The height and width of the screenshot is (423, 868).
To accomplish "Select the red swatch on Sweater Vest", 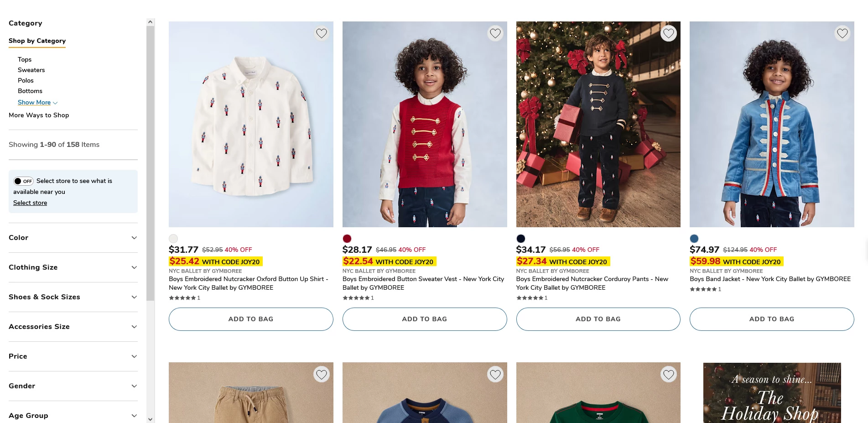I will (347, 239).
